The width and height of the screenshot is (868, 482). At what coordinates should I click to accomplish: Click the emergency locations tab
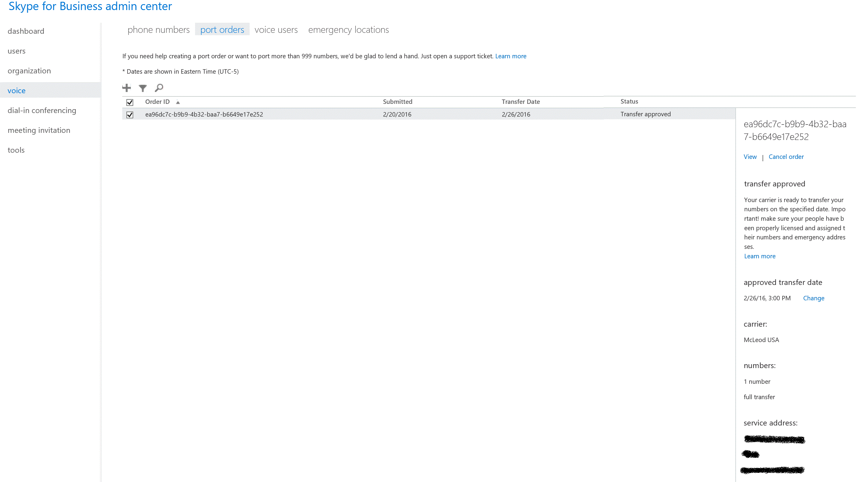point(348,29)
